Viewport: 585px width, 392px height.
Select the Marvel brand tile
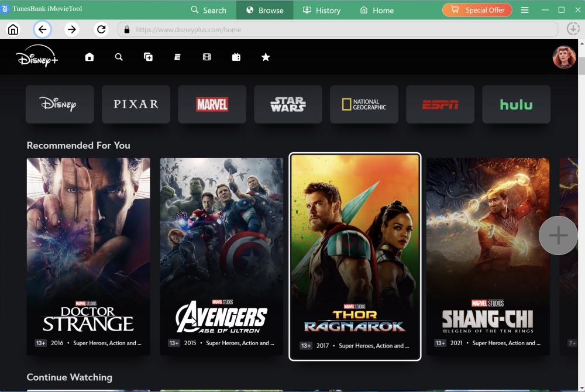tap(212, 104)
